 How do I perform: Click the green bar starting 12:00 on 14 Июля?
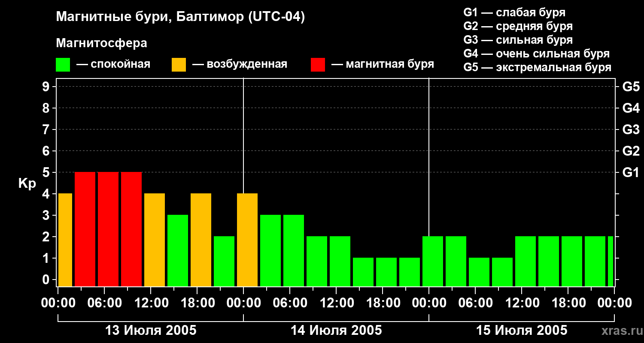[x=340, y=261]
